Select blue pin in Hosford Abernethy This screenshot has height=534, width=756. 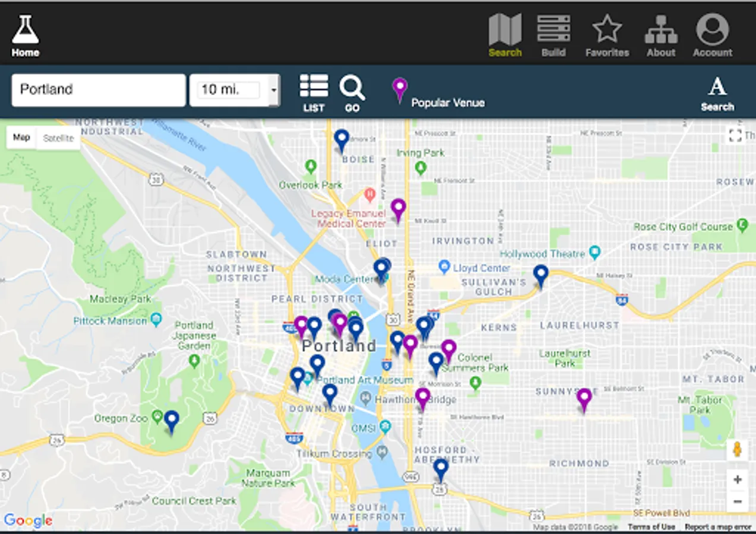pos(441,471)
